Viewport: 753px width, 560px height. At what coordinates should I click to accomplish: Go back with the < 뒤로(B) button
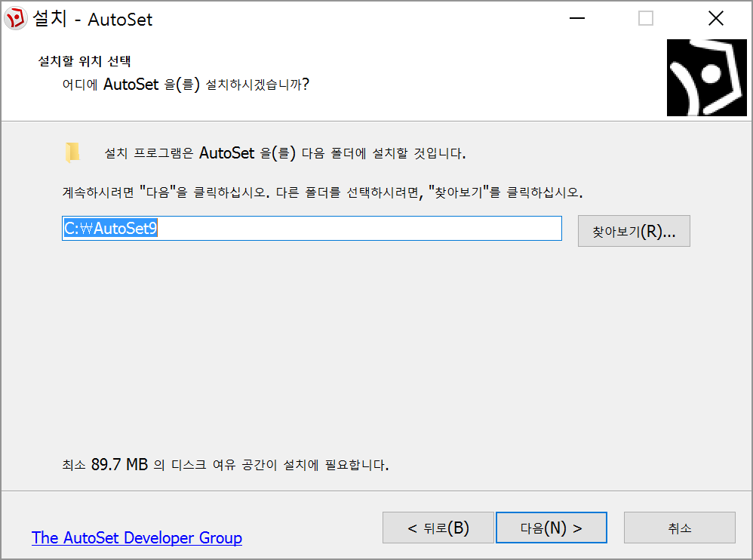coord(438,528)
